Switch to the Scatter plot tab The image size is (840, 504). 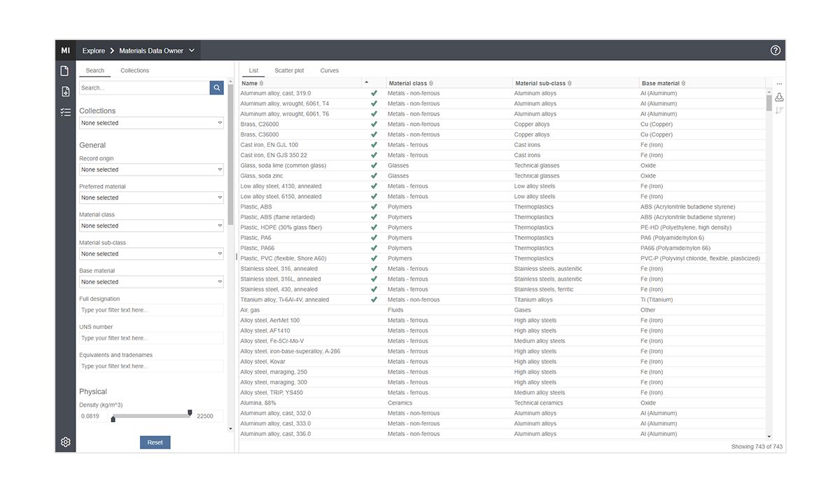(x=289, y=71)
